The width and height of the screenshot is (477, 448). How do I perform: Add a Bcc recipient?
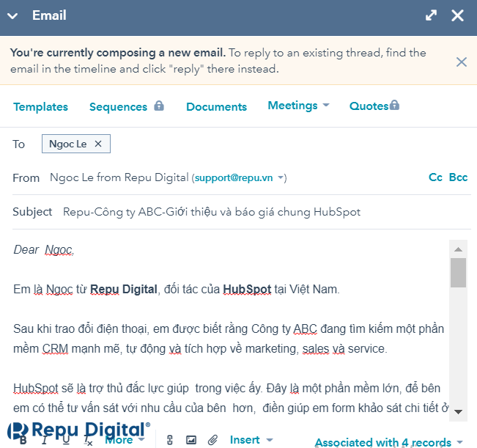(458, 177)
